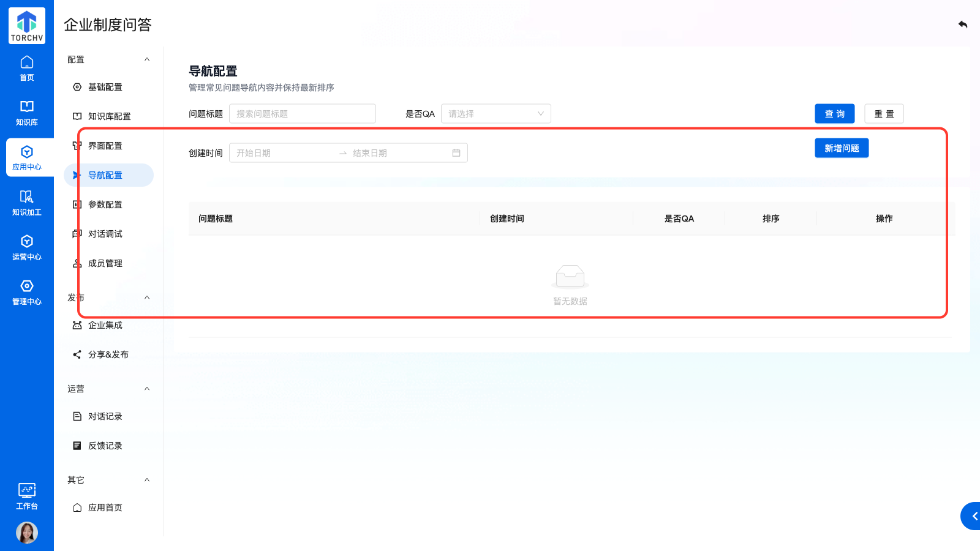The height and width of the screenshot is (551, 980).
Task: Go to 运营中心 in the sidebar
Action: pos(27,247)
